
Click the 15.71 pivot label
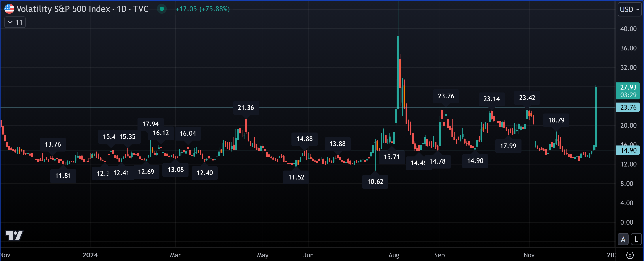pyautogui.click(x=392, y=157)
